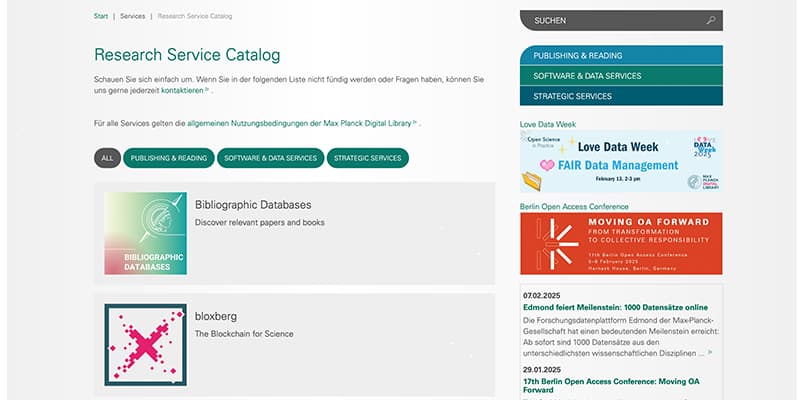The image size is (800, 400).
Task: Click Love Data Week heading link
Action: [x=548, y=124]
